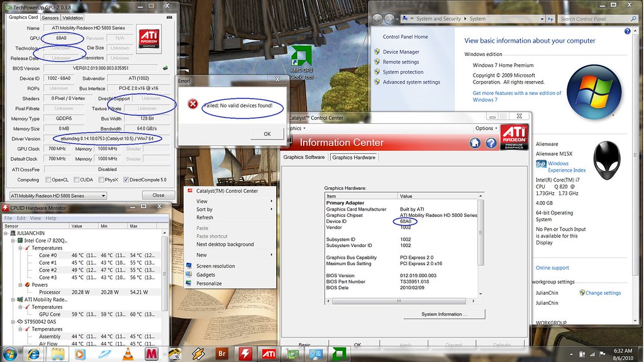Click the Windows Start orb
Image resolution: width=644 pixels, height=362 pixels.
10,353
